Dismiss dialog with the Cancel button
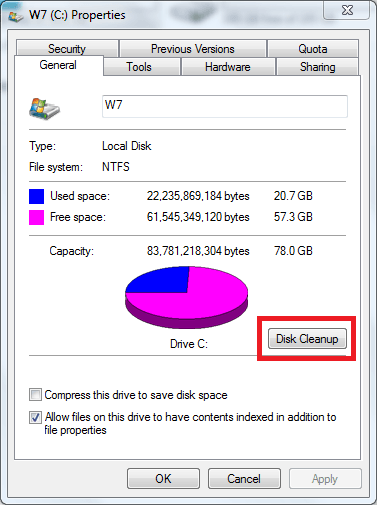377x505 pixels. click(244, 479)
